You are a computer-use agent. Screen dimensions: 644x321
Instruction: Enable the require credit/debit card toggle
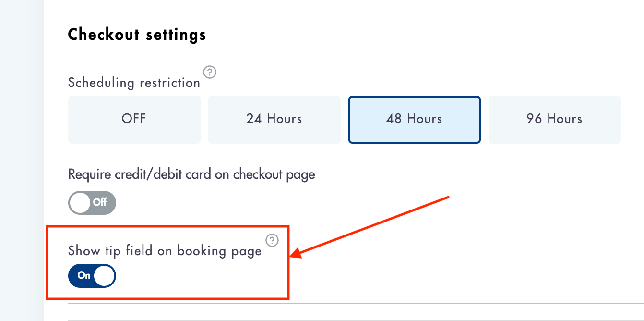tap(92, 203)
